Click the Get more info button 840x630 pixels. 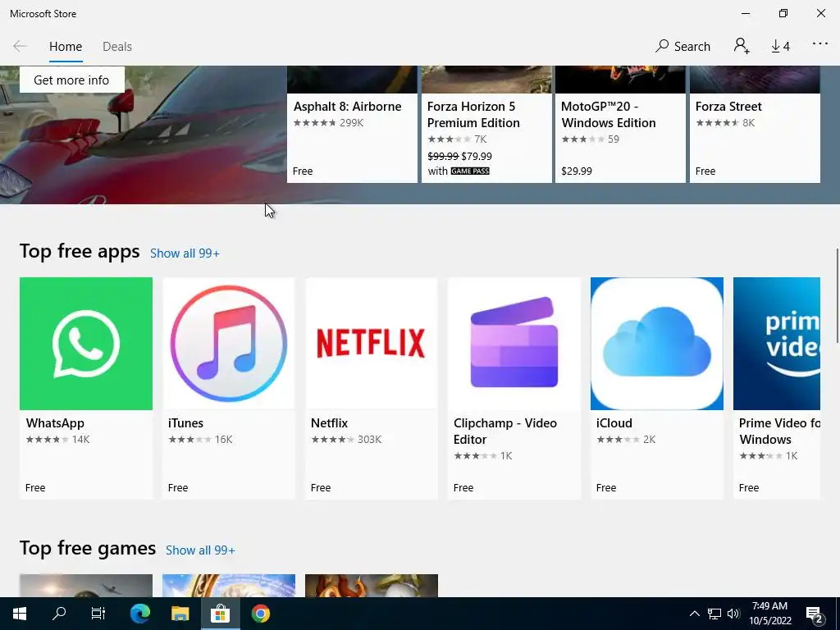pos(72,80)
